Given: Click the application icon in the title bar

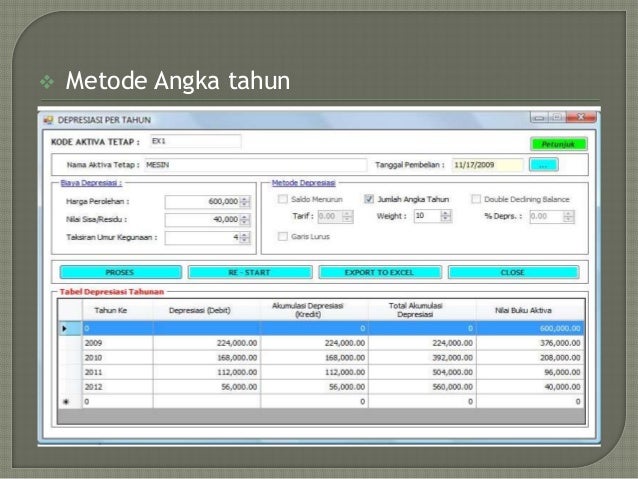Looking at the screenshot, I should click(x=48, y=120).
